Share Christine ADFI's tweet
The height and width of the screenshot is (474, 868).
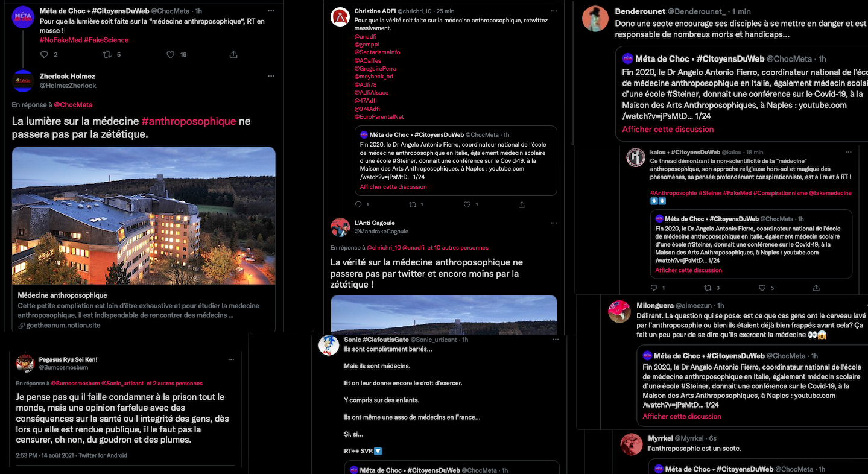coord(521,204)
